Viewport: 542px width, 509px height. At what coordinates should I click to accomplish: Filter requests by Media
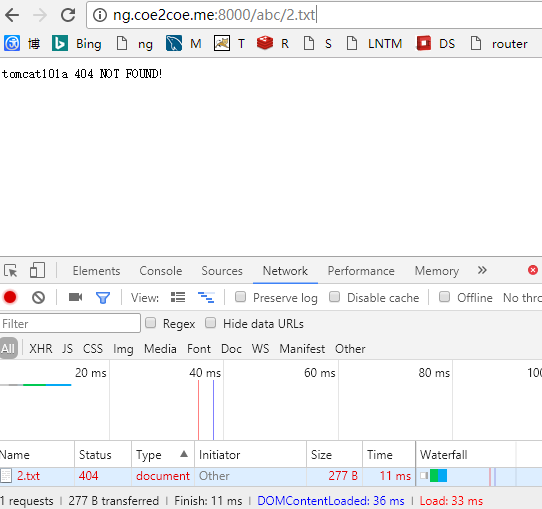(160, 349)
